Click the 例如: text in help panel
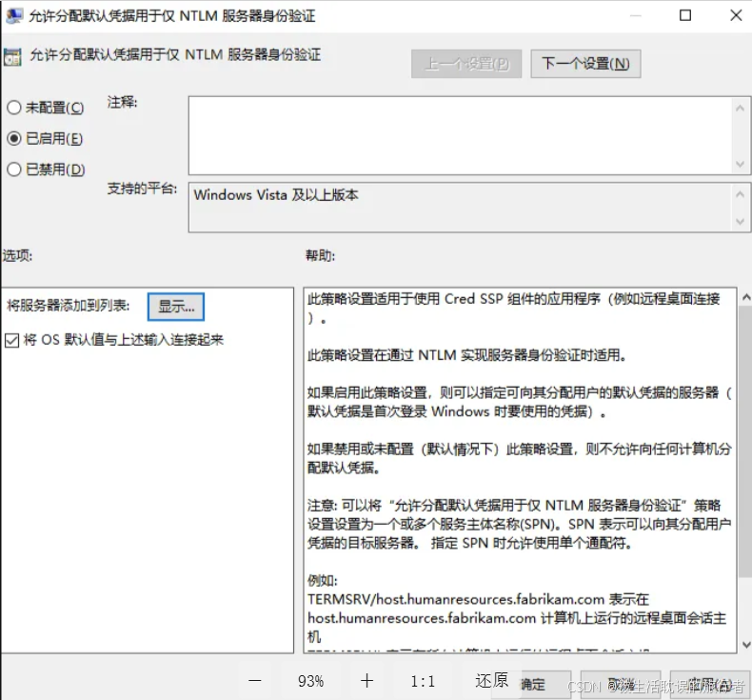Image resolution: width=752 pixels, height=700 pixels. tap(323, 581)
